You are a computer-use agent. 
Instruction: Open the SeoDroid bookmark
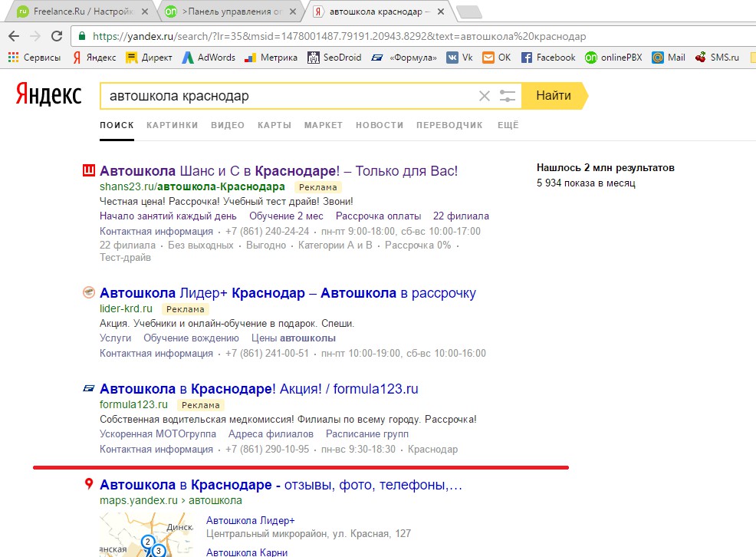coord(334,58)
